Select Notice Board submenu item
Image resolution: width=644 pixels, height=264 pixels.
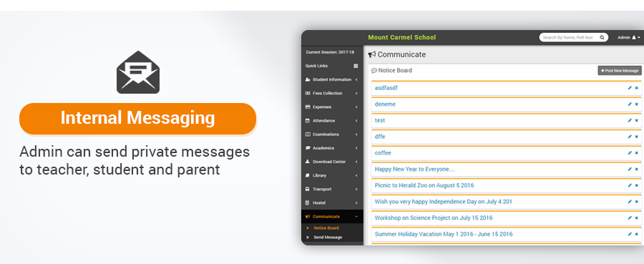pyautogui.click(x=326, y=228)
